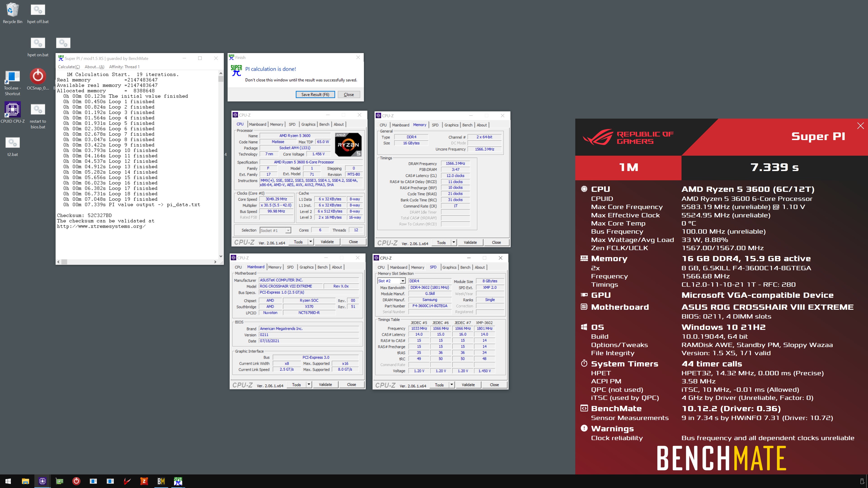Click Super PI horizontal scrollbar thumb
This screenshot has height=488, width=868.
pos(64,262)
